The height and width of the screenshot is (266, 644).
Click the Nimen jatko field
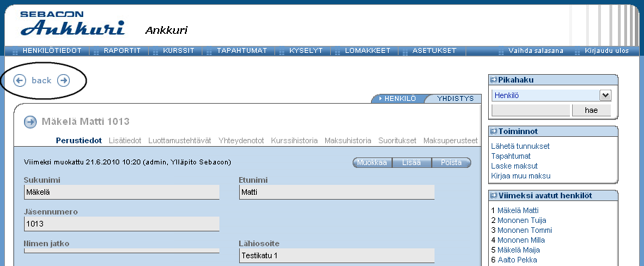121,250
